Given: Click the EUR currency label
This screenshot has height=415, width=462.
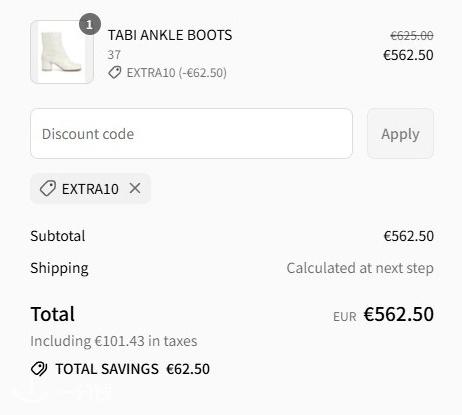Looking at the screenshot, I should coord(345,317).
